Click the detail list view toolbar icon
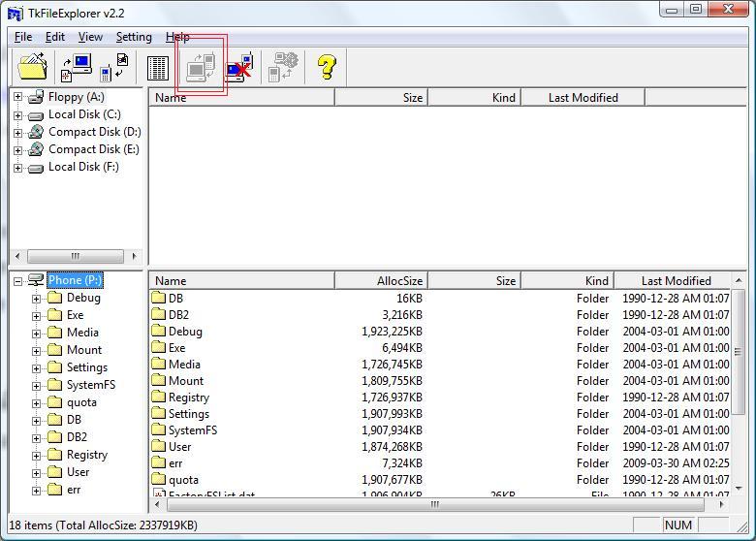Viewport: 756px width, 541px height. point(158,68)
